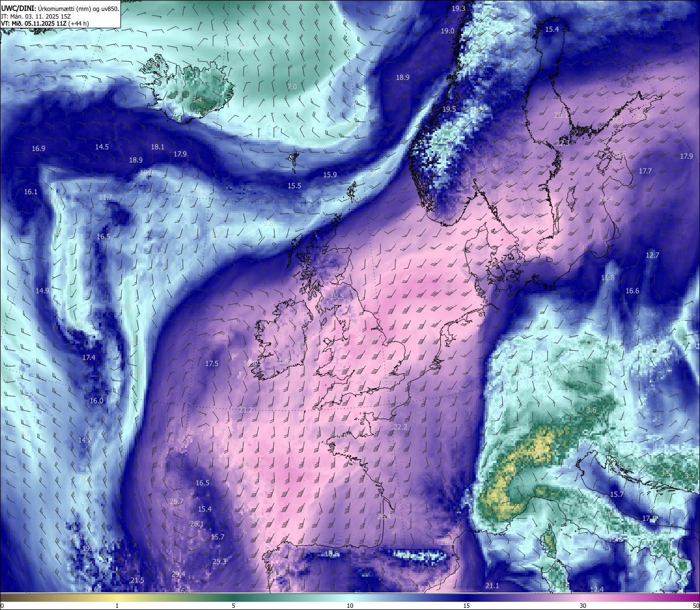Image resolution: width=700 pixels, height=610 pixels.
Task: Click the '17.4' value label
Action: 89,358
